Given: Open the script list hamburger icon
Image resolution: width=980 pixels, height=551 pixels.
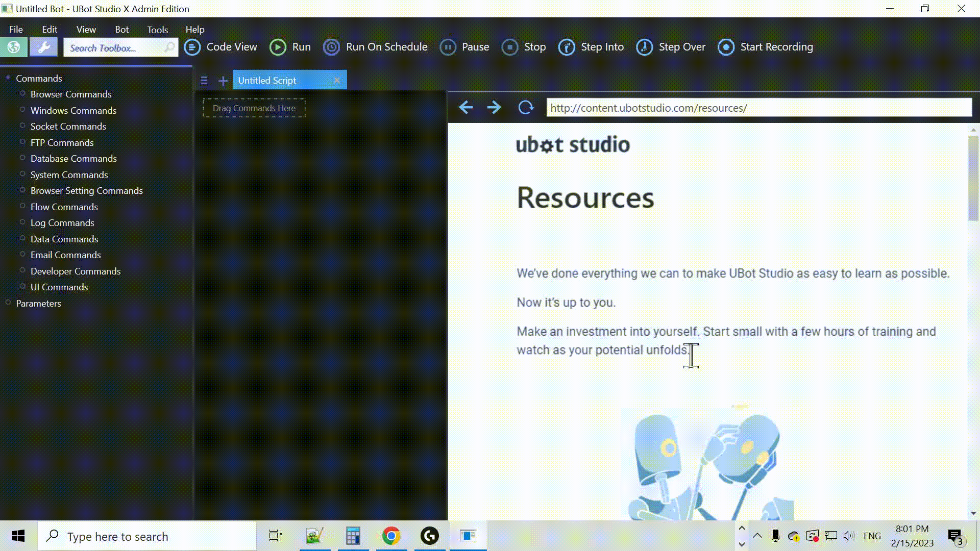Looking at the screenshot, I should (204, 81).
